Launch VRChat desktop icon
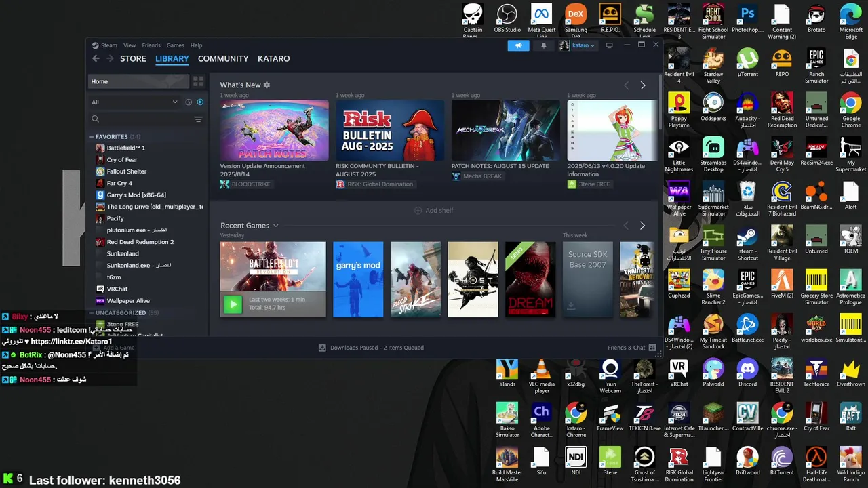The image size is (868, 488). [679, 373]
